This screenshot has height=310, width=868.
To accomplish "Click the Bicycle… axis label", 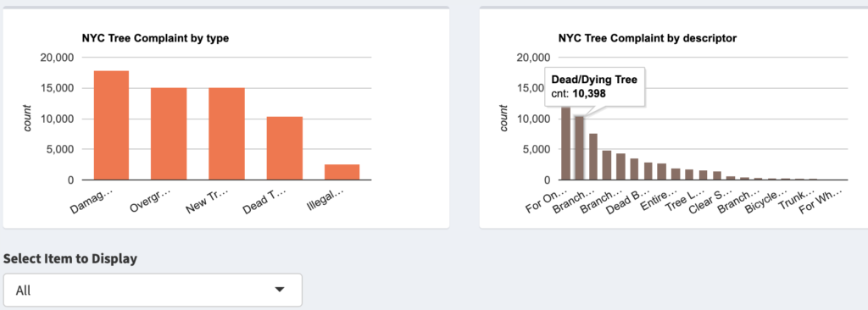I will [x=765, y=202].
